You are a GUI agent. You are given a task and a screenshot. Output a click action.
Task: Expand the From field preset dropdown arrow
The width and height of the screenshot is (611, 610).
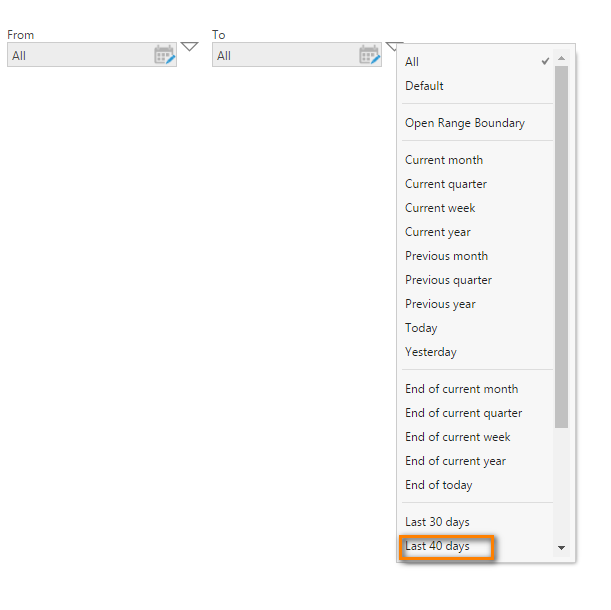(190, 46)
